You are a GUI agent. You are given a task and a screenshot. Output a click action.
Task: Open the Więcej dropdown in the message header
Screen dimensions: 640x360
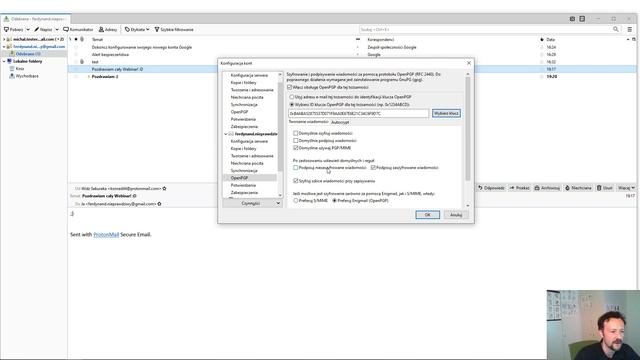click(625, 188)
